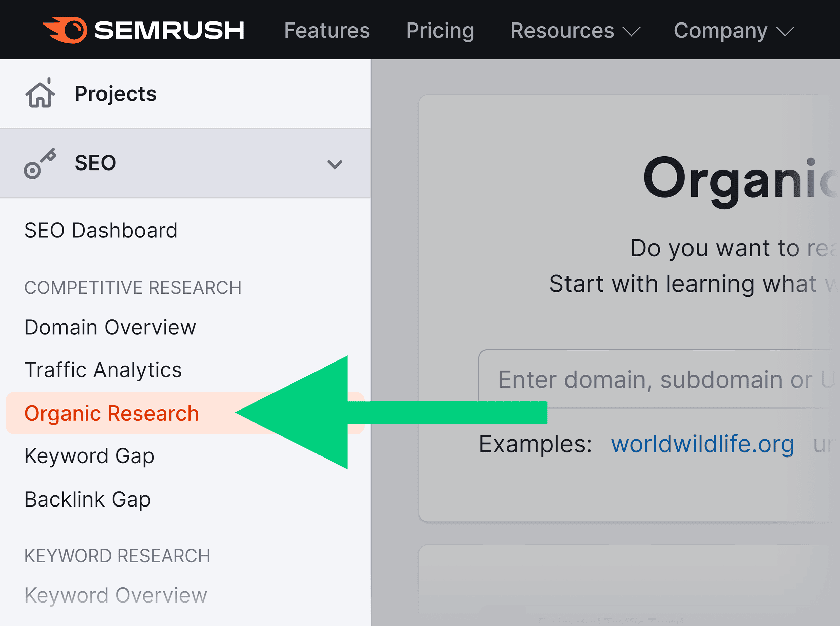The image size is (840, 626).
Task: Open the Features menu item
Action: 327,31
